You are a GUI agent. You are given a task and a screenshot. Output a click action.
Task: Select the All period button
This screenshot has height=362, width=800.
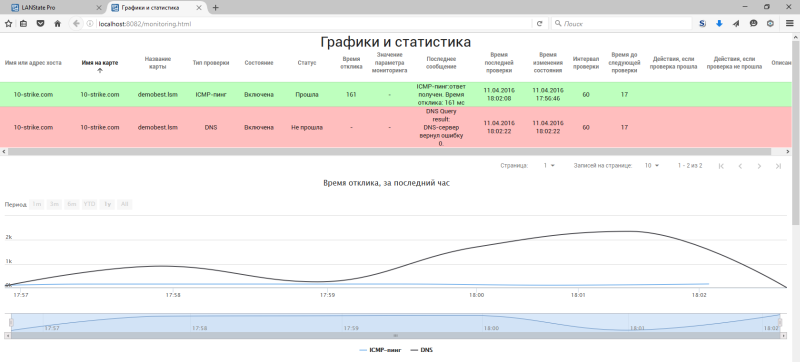pos(124,204)
